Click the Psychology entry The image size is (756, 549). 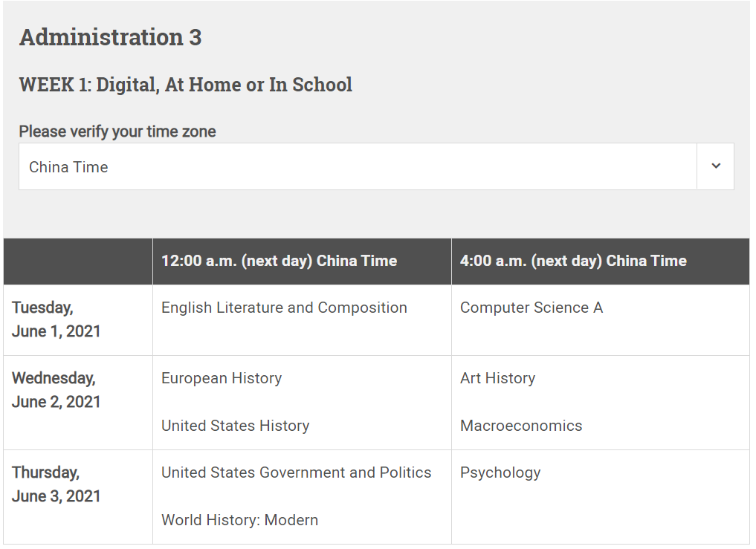[x=500, y=472]
